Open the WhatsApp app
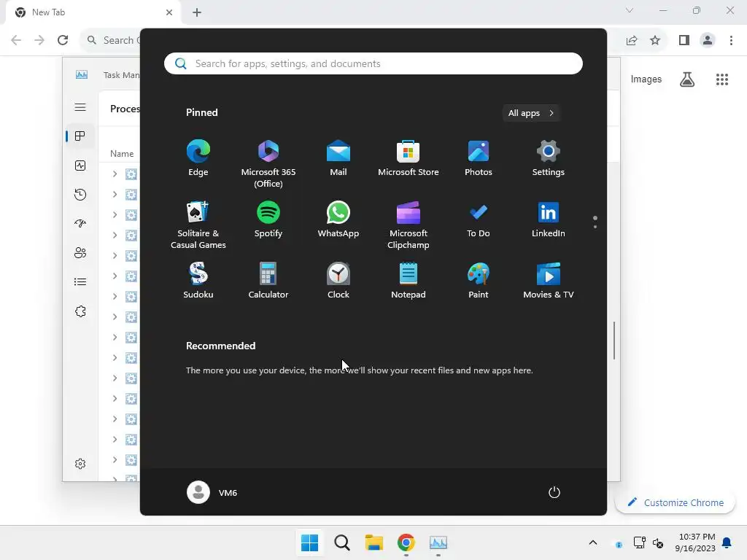Screen dimensions: 747x560 (x=338, y=219)
